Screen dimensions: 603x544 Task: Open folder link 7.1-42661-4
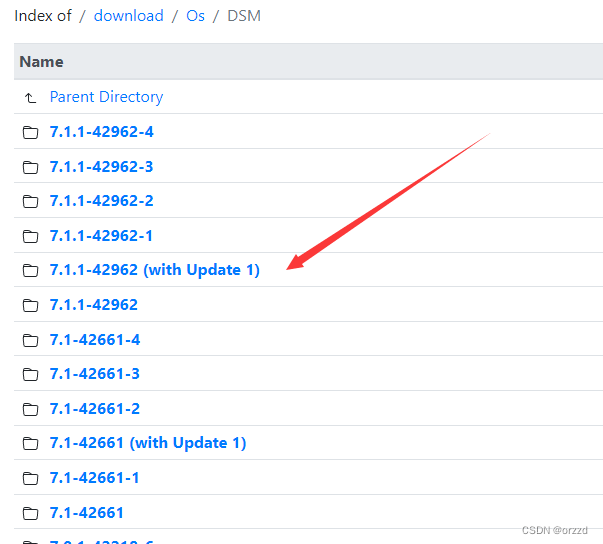95,340
